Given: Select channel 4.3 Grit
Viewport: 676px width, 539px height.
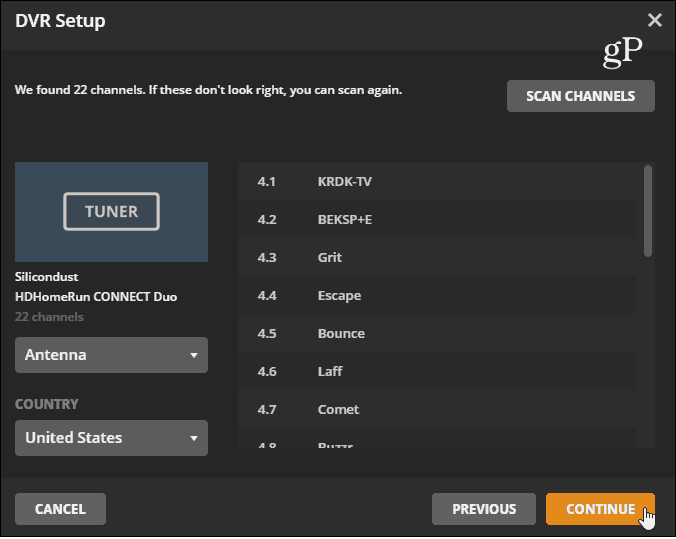Looking at the screenshot, I should 437,257.
